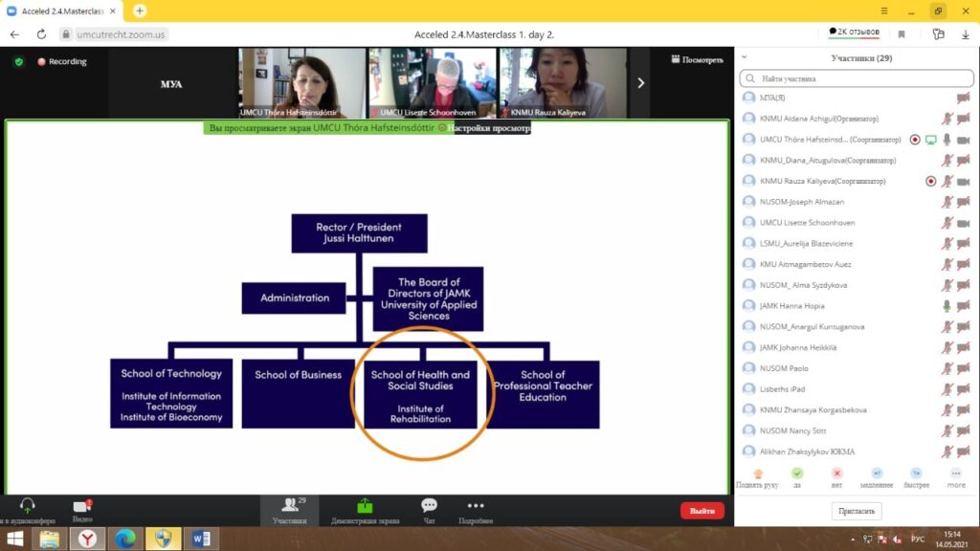
Task: Raise hand with Поднять руку icon
Action: pos(758,474)
